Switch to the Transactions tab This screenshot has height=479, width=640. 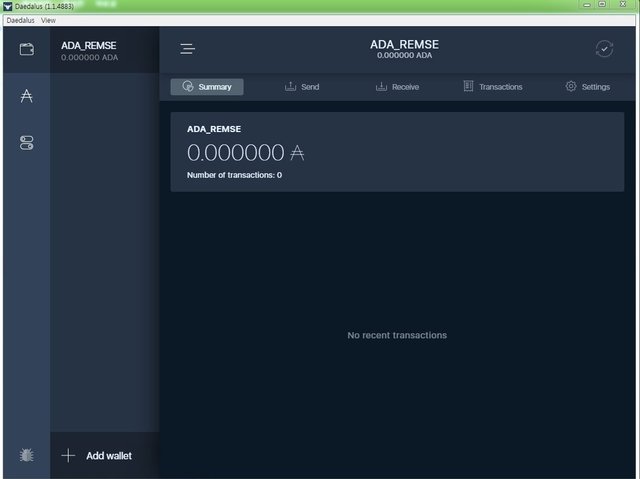click(x=493, y=86)
